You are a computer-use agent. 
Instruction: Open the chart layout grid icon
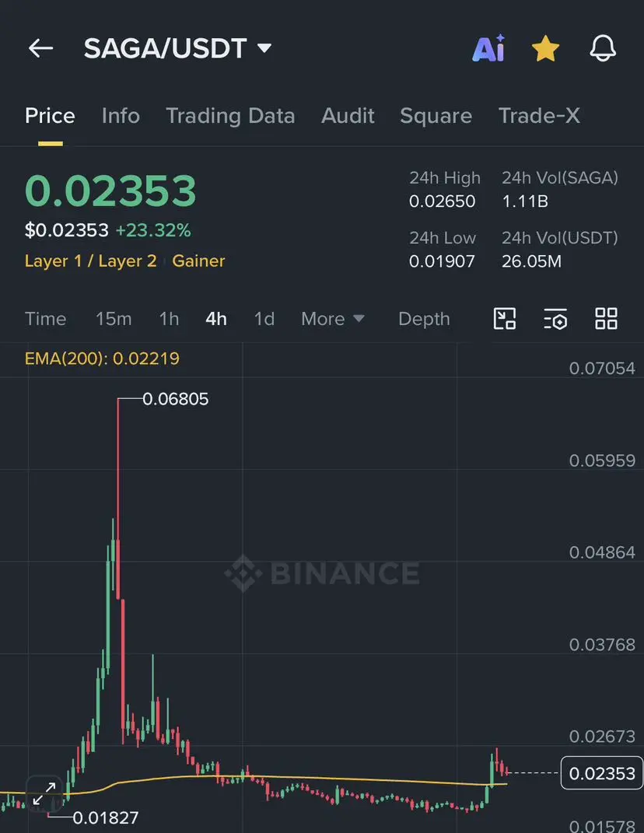pos(606,319)
